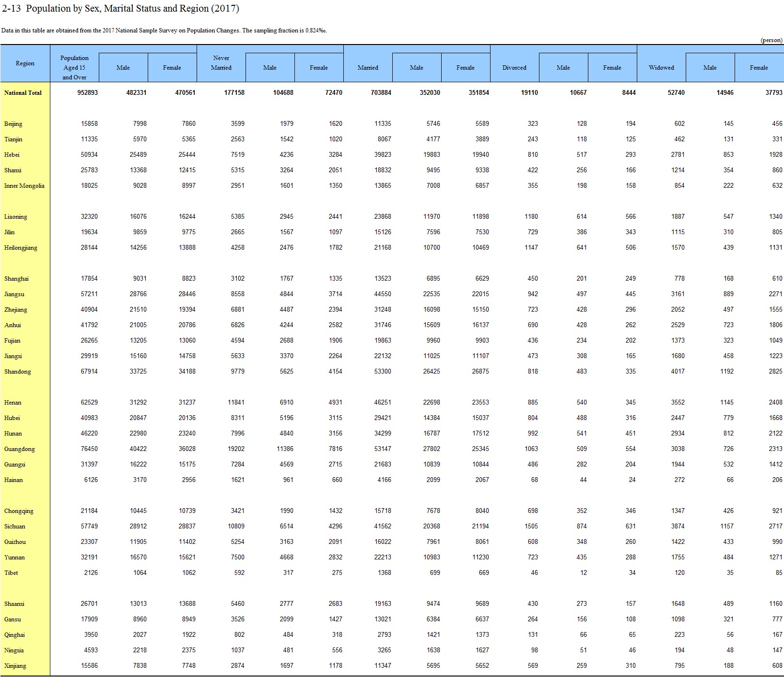Select Shandong population value 67914
Screen dimensions: 784x692
[89, 372]
